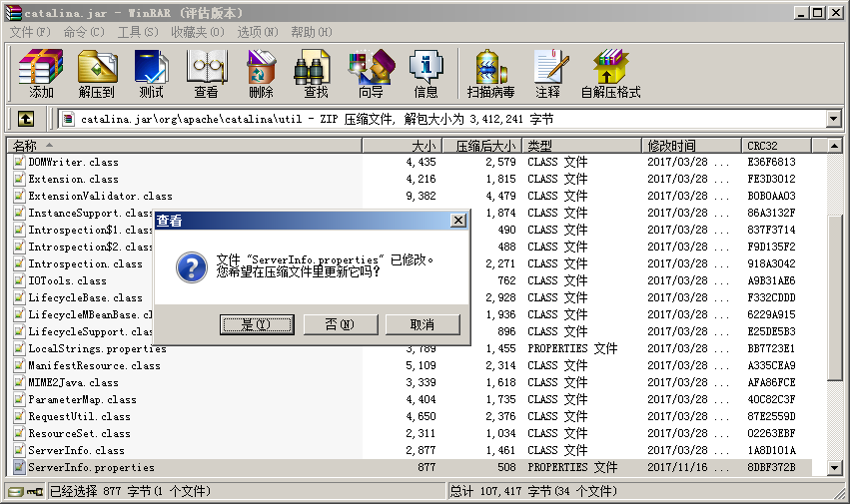Click the 信息 (Info) toolbar icon

(x=426, y=74)
